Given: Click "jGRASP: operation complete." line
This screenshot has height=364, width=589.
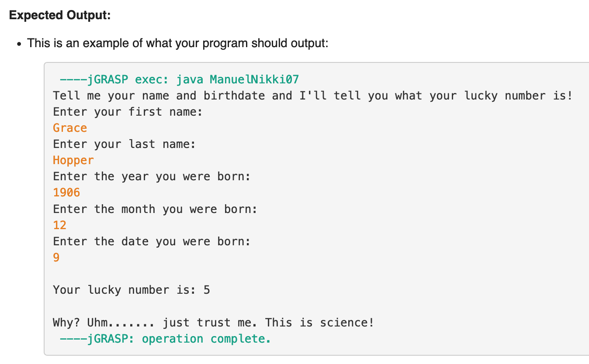Looking at the screenshot, I should [165, 339].
